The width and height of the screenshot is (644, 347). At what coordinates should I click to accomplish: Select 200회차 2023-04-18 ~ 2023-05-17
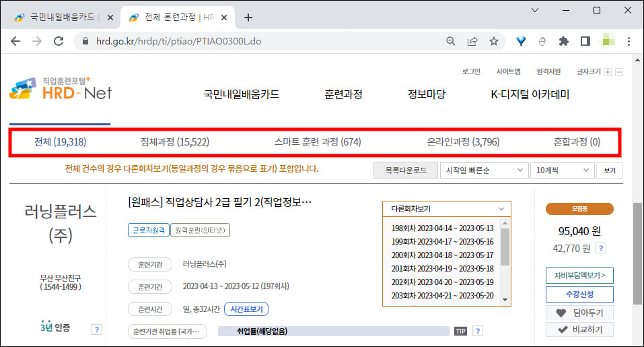[x=442, y=255]
